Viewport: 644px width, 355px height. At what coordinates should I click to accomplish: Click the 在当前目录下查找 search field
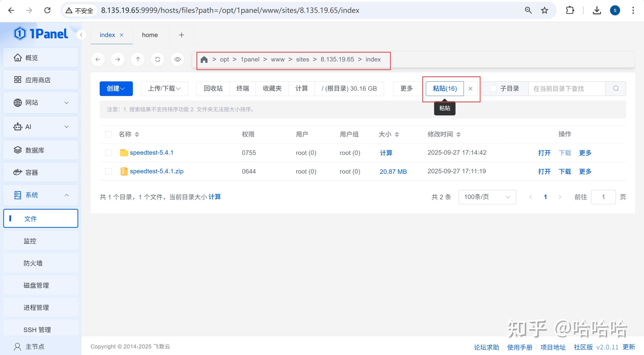[559, 88]
